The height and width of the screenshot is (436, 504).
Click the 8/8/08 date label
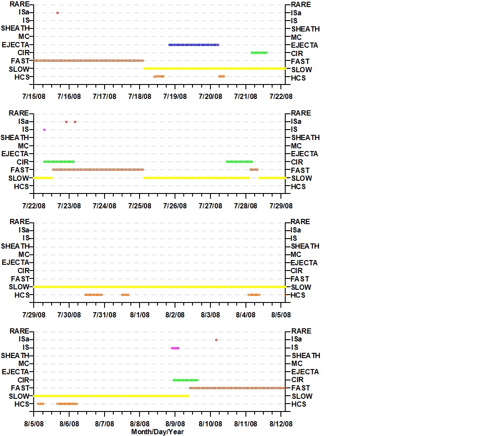point(140,424)
